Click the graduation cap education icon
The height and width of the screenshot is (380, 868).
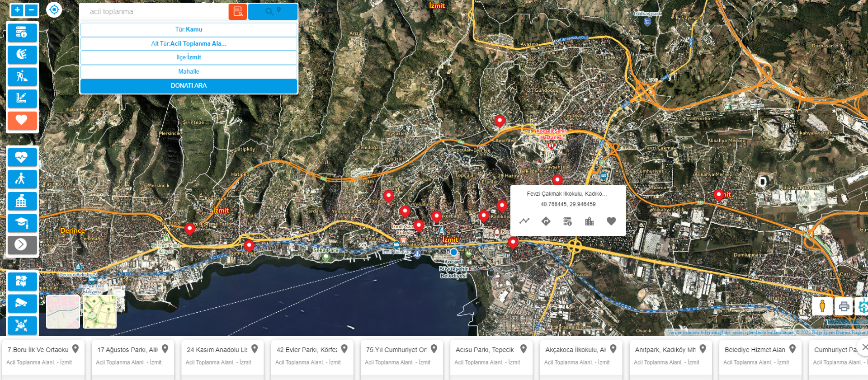pos(22,223)
